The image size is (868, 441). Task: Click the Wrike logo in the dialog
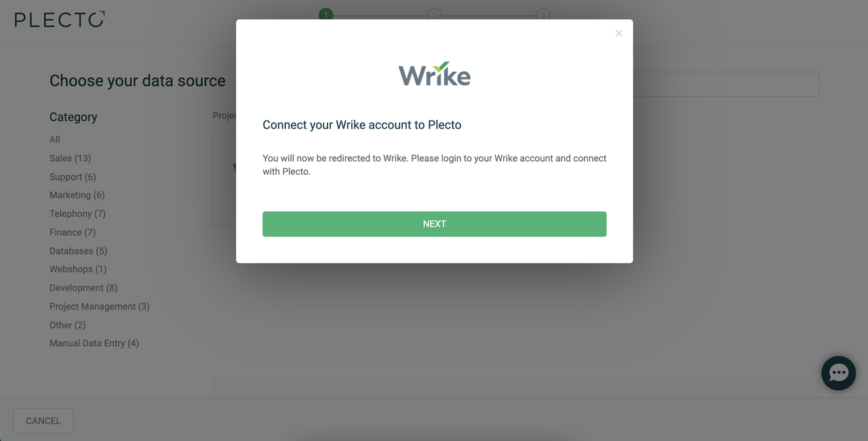pyautogui.click(x=434, y=75)
